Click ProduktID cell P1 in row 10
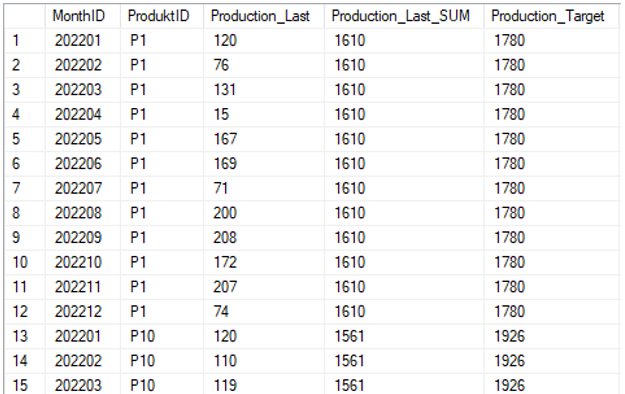 pos(162,262)
